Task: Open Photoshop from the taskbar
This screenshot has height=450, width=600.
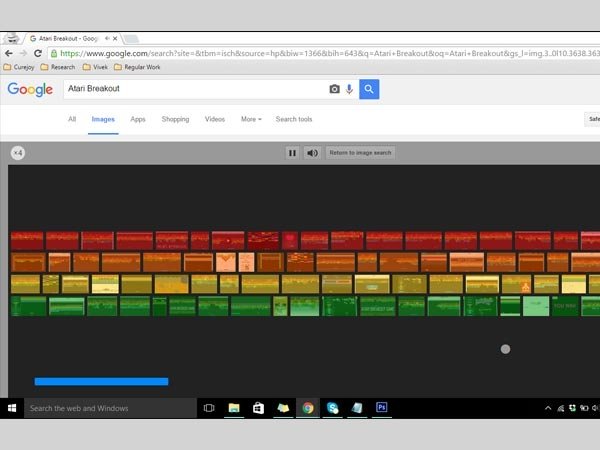Action: 382,408
